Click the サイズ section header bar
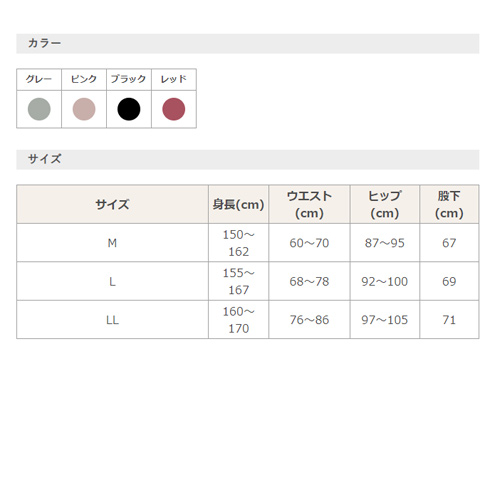This screenshot has height=500, width=500. point(248,160)
